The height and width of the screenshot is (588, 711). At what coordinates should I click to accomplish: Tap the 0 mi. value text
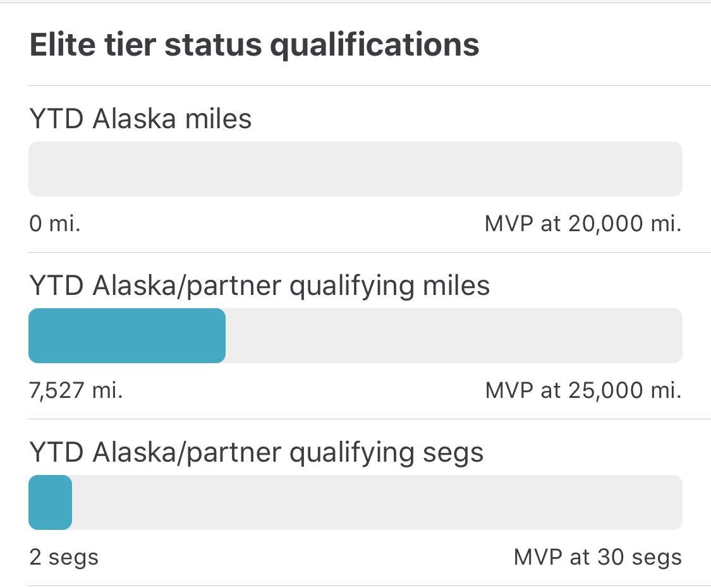pos(55,224)
